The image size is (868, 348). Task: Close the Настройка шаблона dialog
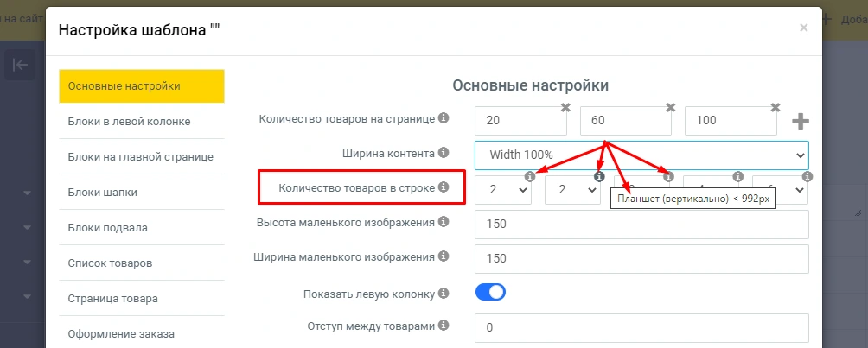(x=803, y=28)
